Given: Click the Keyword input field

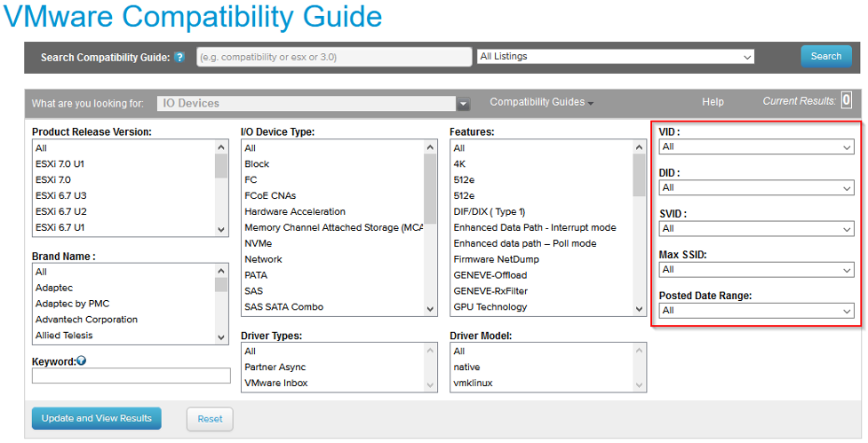Looking at the screenshot, I should click(131, 376).
